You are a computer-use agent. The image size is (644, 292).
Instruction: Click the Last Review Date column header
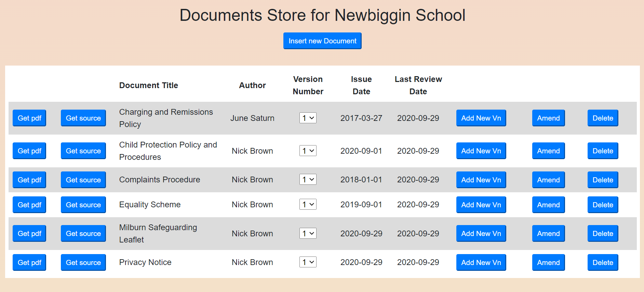click(x=418, y=85)
